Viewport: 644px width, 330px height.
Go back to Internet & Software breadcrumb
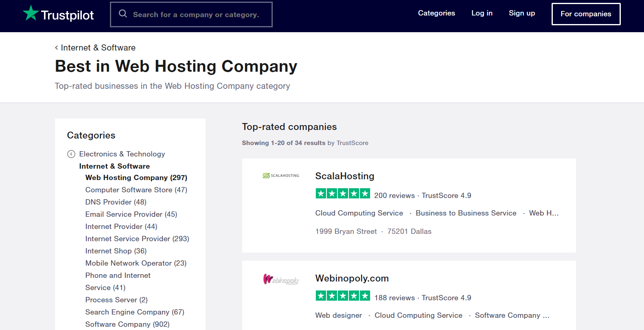click(x=95, y=48)
